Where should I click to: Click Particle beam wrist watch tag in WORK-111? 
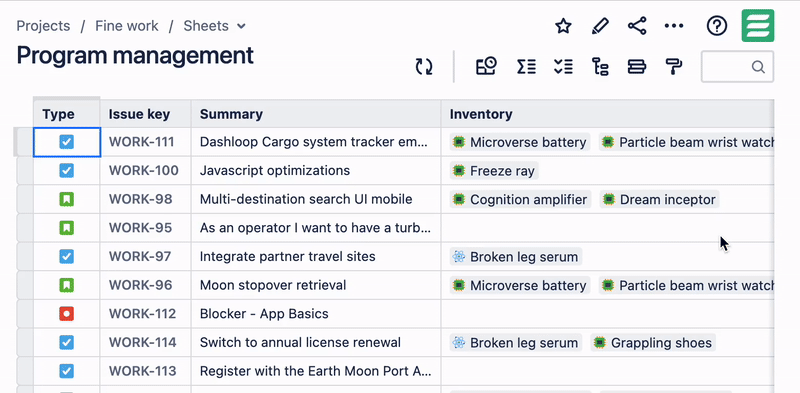coord(687,142)
